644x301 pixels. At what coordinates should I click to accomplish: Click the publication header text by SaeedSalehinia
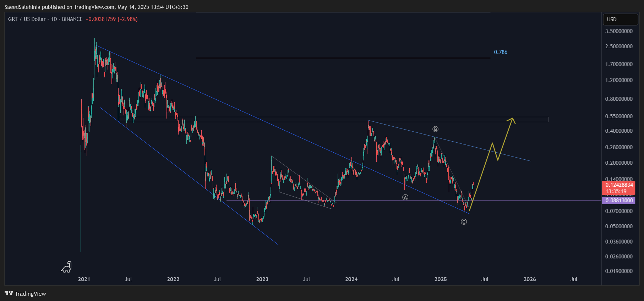point(96,7)
